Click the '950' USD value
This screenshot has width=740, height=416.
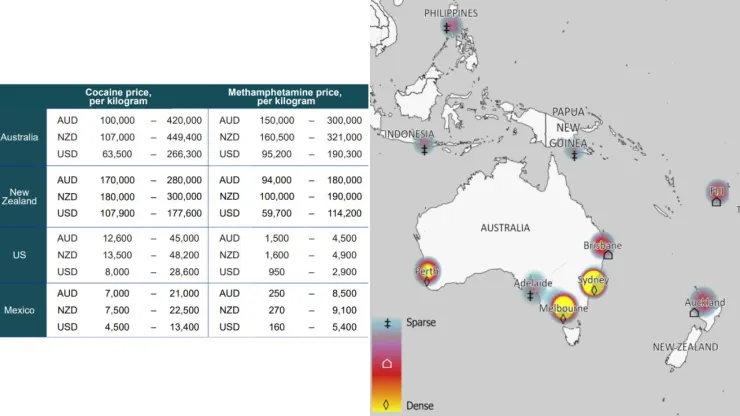[x=277, y=272]
